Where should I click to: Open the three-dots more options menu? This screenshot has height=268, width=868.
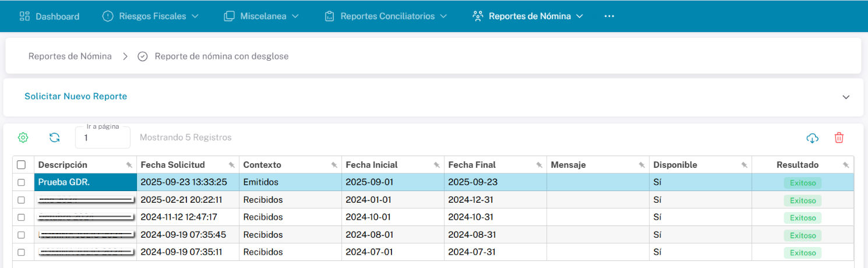coord(609,16)
